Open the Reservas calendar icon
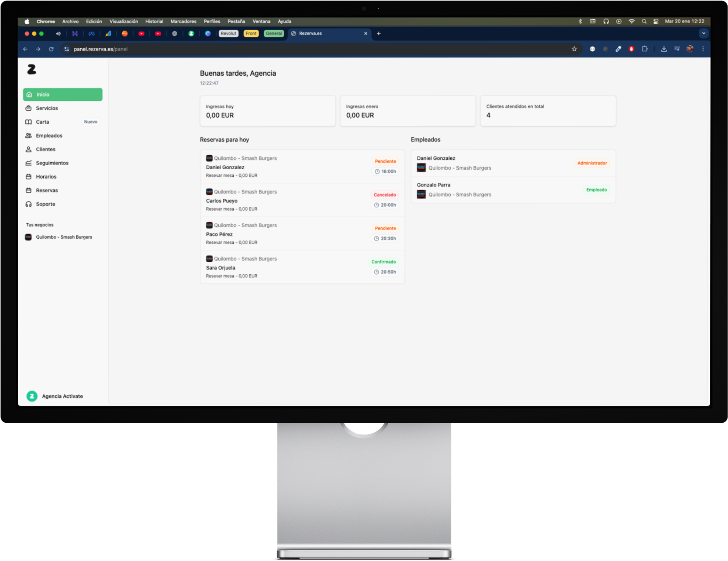Screen dimensions: 728x561 [x=29, y=190]
